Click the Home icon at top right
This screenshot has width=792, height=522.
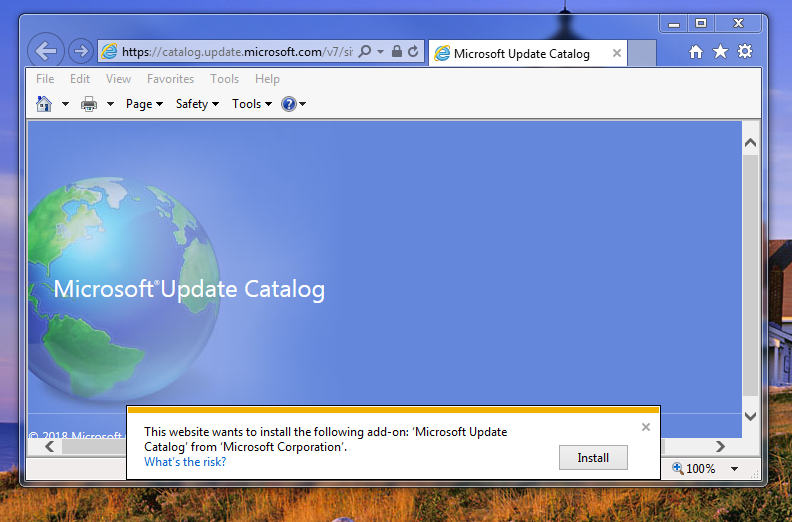point(697,52)
